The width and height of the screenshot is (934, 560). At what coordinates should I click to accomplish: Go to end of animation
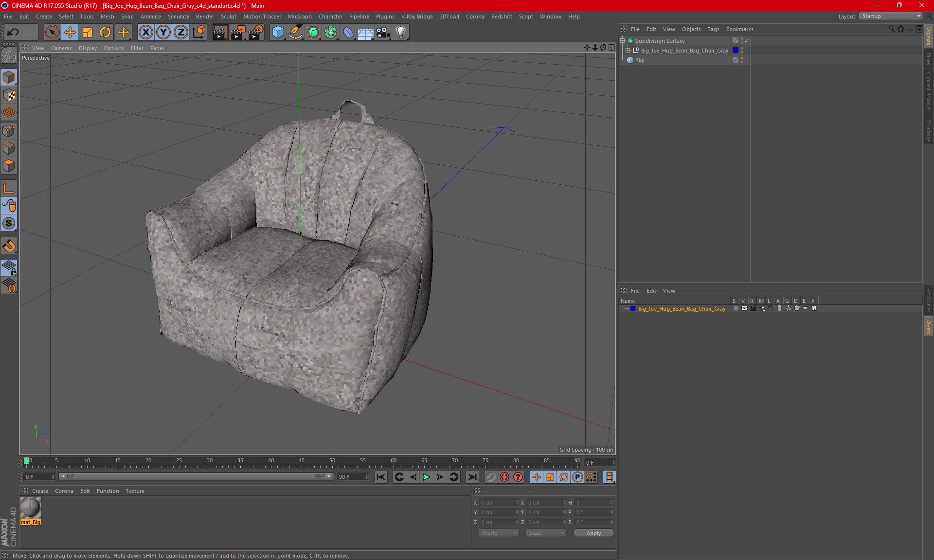click(472, 477)
